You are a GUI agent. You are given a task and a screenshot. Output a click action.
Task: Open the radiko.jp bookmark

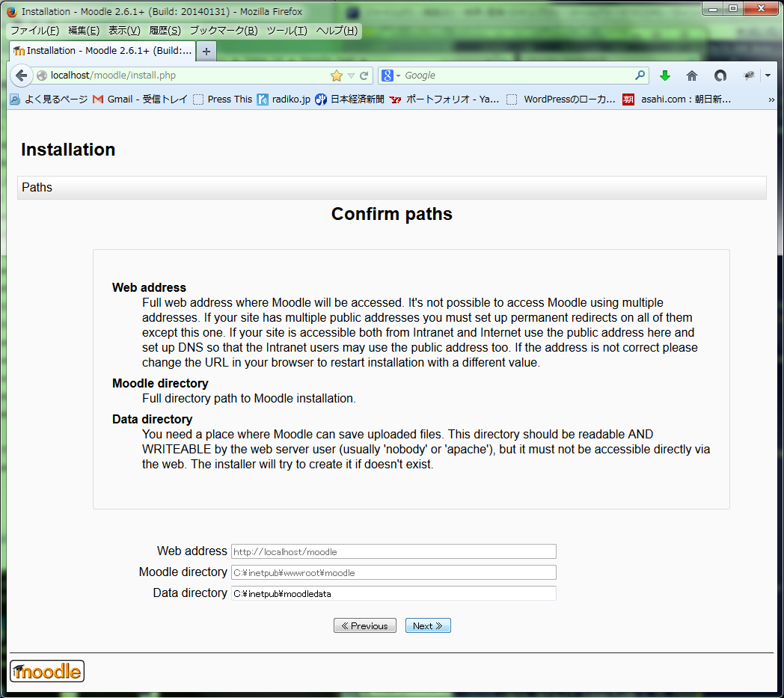click(x=284, y=100)
